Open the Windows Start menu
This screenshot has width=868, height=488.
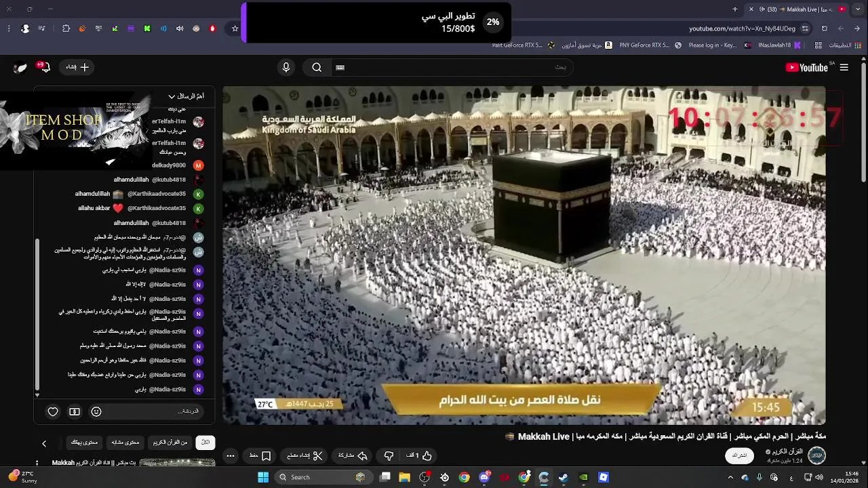click(x=263, y=477)
